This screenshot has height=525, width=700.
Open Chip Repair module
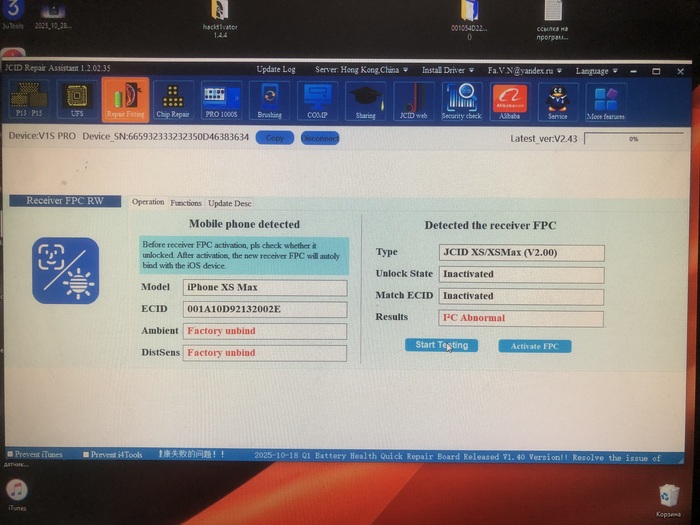point(173,101)
